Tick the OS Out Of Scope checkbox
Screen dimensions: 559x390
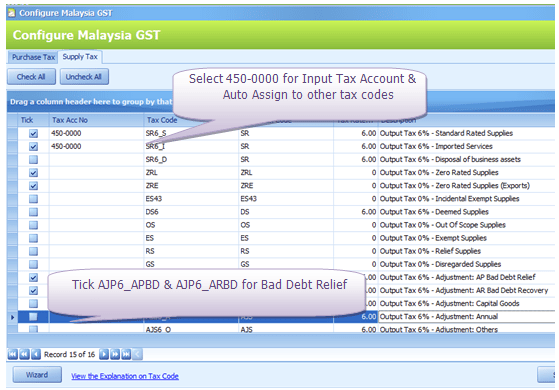(x=33, y=225)
